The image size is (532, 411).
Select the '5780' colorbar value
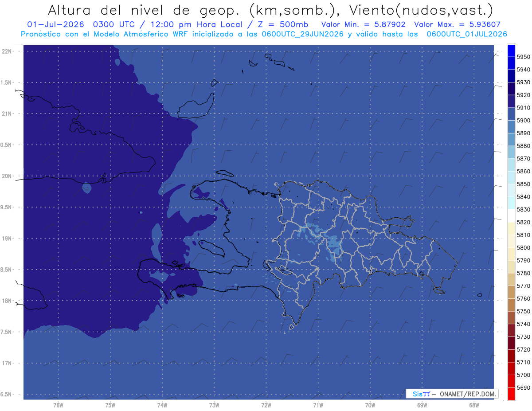pos(523,273)
